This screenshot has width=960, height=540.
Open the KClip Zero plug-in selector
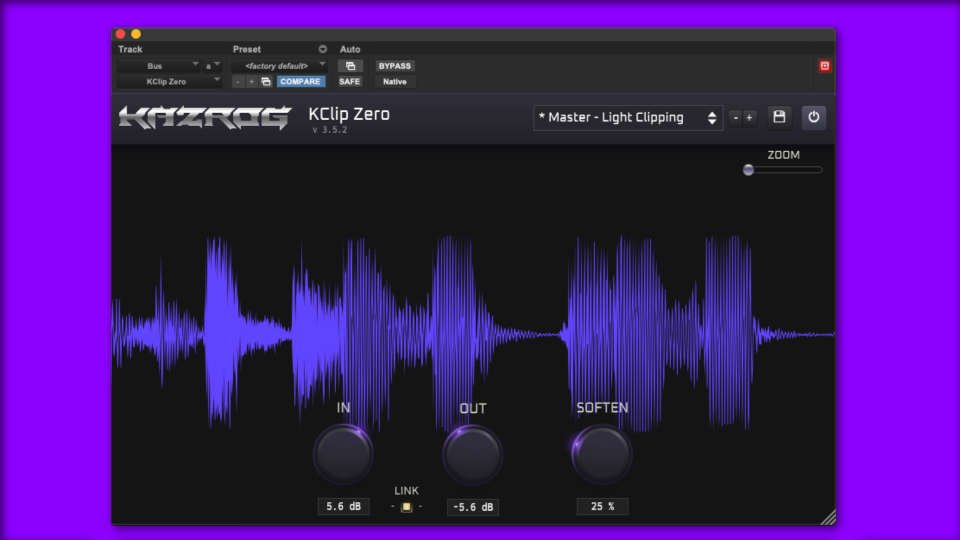pos(169,81)
